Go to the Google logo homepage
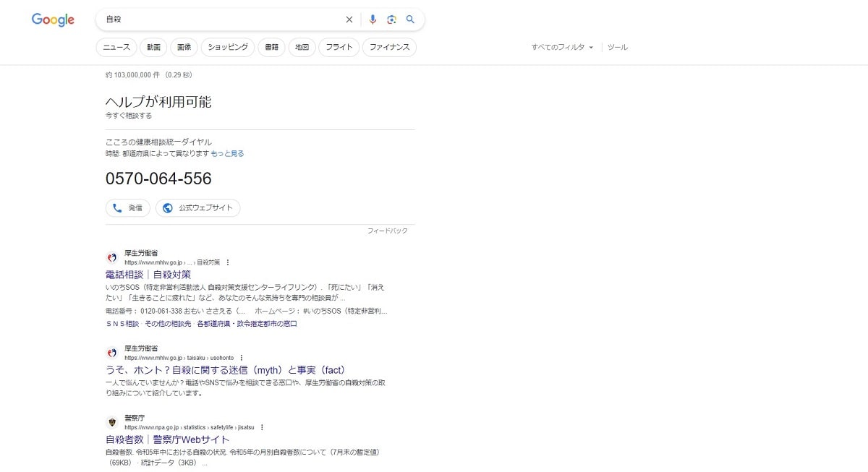The width and height of the screenshot is (868, 472). pos(53,20)
